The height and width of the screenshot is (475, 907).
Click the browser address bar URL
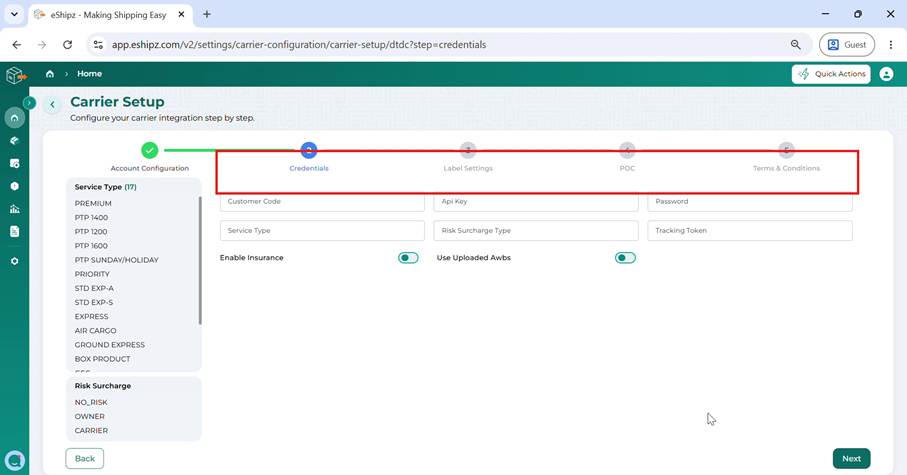click(299, 45)
